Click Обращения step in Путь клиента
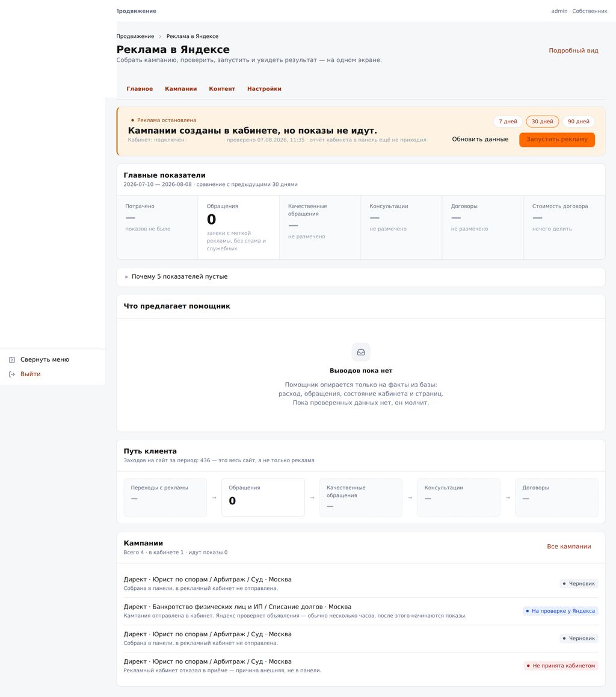Viewport: 616px width, 697px height. click(263, 497)
